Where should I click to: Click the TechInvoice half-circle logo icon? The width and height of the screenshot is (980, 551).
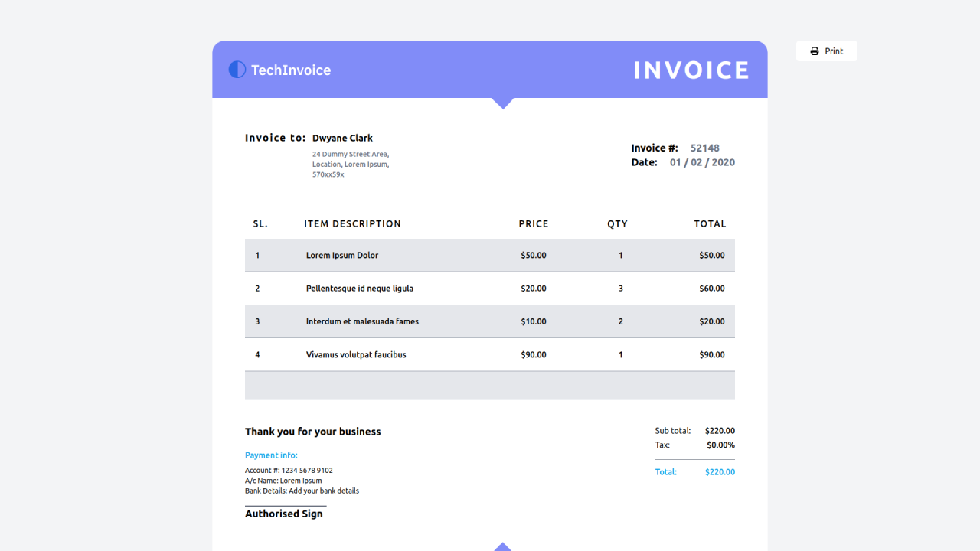point(237,70)
